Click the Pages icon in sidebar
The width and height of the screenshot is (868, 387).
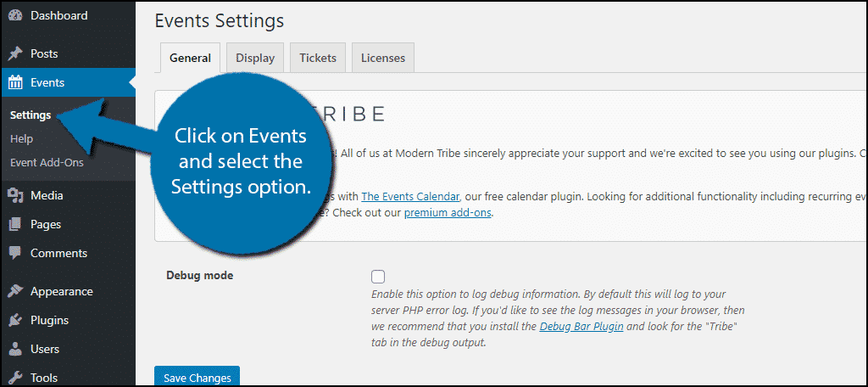tap(15, 225)
